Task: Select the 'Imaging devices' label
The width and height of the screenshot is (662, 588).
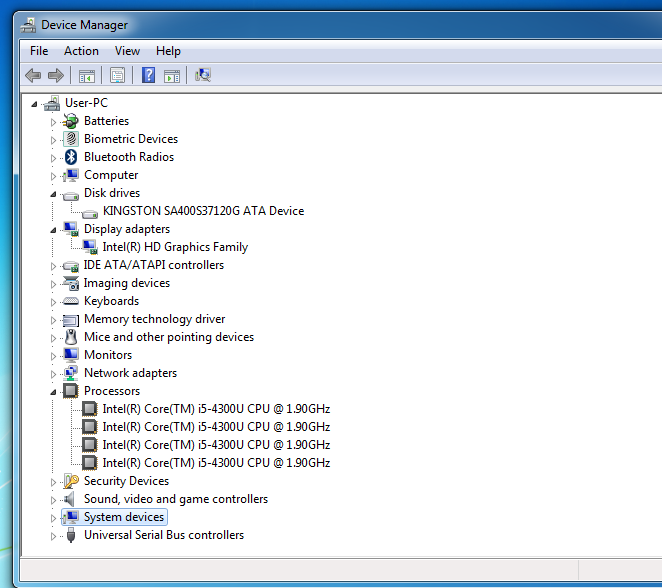Action: 127,283
